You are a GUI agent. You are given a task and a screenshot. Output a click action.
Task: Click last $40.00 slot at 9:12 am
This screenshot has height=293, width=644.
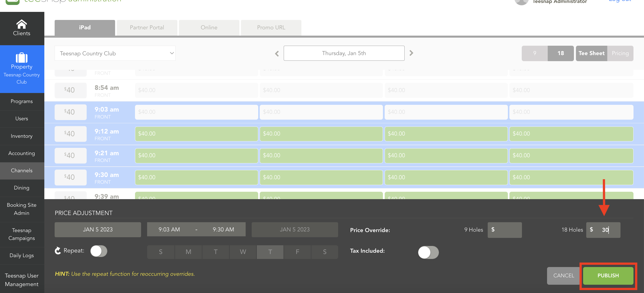[571, 134]
